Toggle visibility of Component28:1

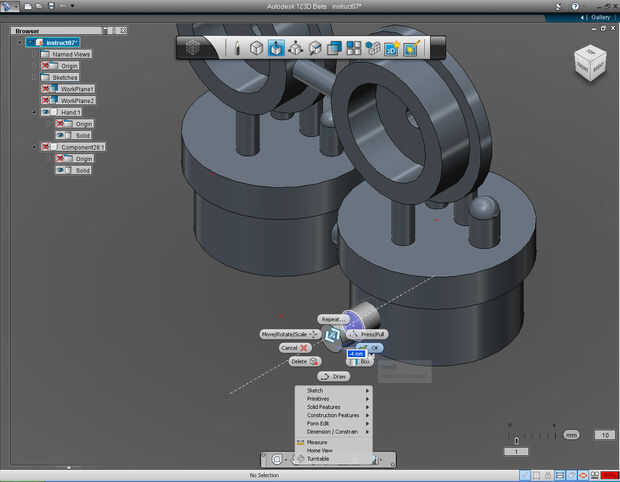pyautogui.click(x=45, y=147)
